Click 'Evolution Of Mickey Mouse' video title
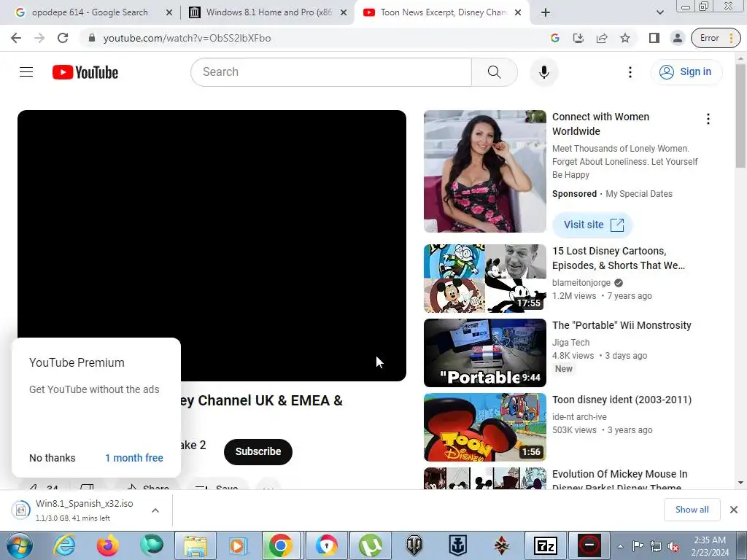 (x=619, y=481)
